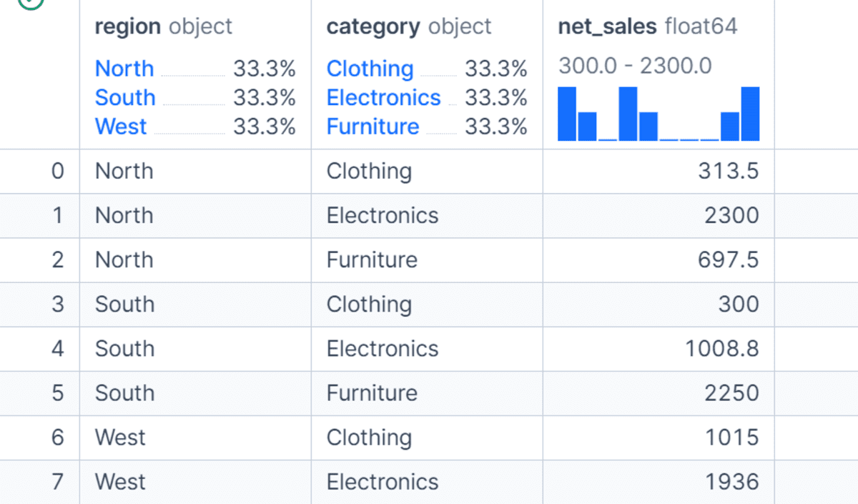Click the North value in region summary
Image resolution: width=858 pixels, height=504 pixels.
[124, 69]
